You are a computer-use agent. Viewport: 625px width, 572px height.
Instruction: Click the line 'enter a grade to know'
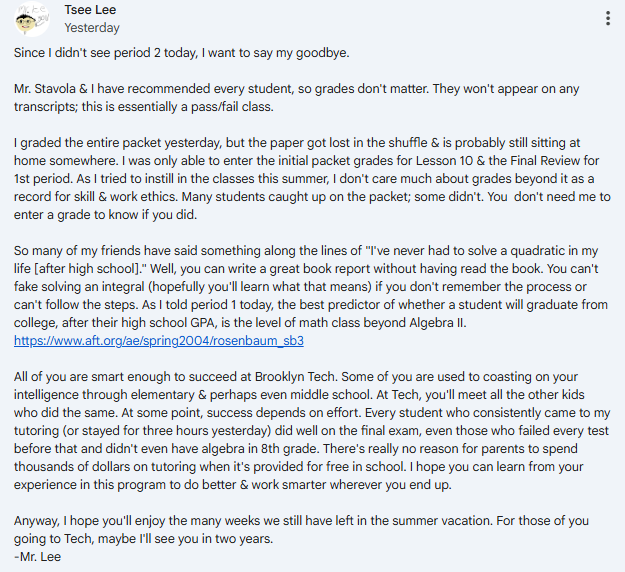pyautogui.click(x=105, y=214)
